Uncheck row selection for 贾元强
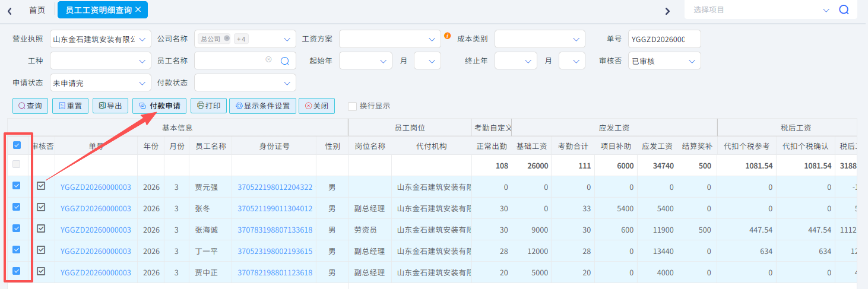Viewport: 868px width, 289px height. (x=17, y=186)
